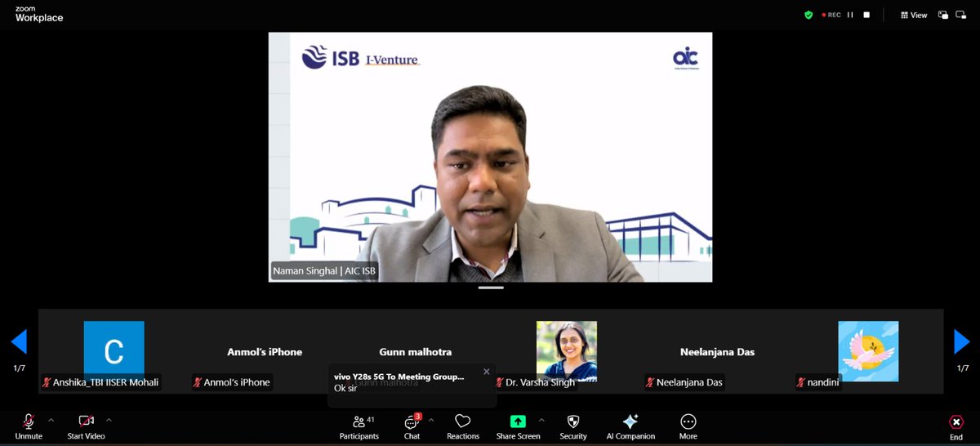980x446 pixels.
Task: Go to next page of participants
Action: [962, 341]
